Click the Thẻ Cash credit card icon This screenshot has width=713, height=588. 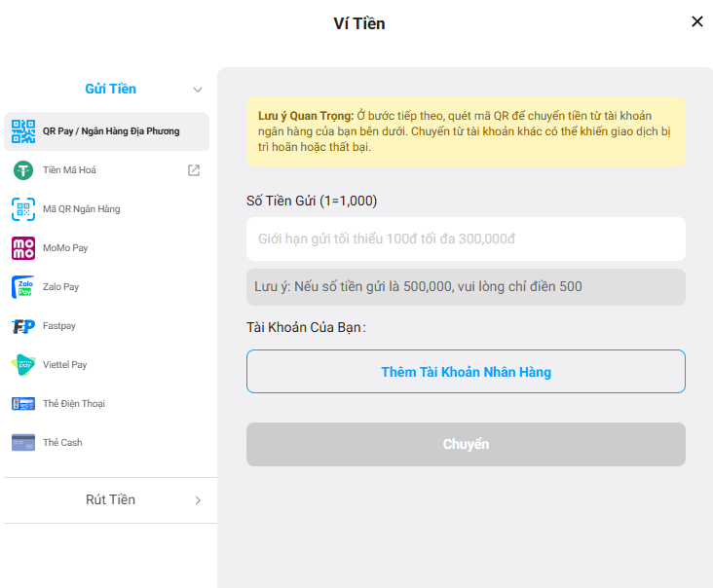[23, 443]
